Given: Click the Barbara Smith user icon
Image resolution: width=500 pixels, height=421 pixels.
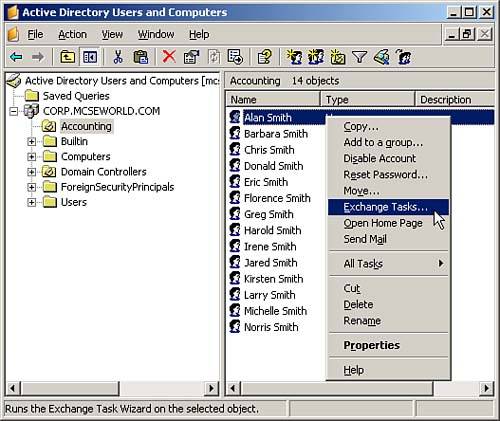Looking at the screenshot, I should [x=235, y=133].
